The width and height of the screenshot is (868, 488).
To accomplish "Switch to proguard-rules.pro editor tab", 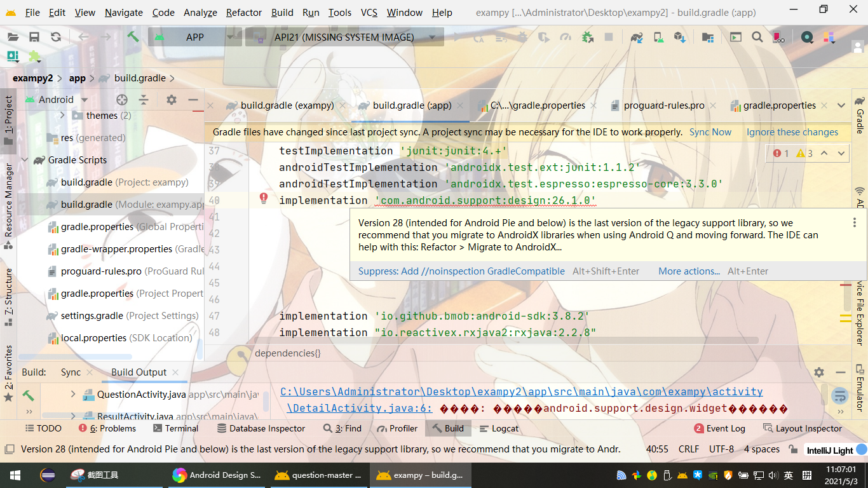I will [x=664, y=105].
